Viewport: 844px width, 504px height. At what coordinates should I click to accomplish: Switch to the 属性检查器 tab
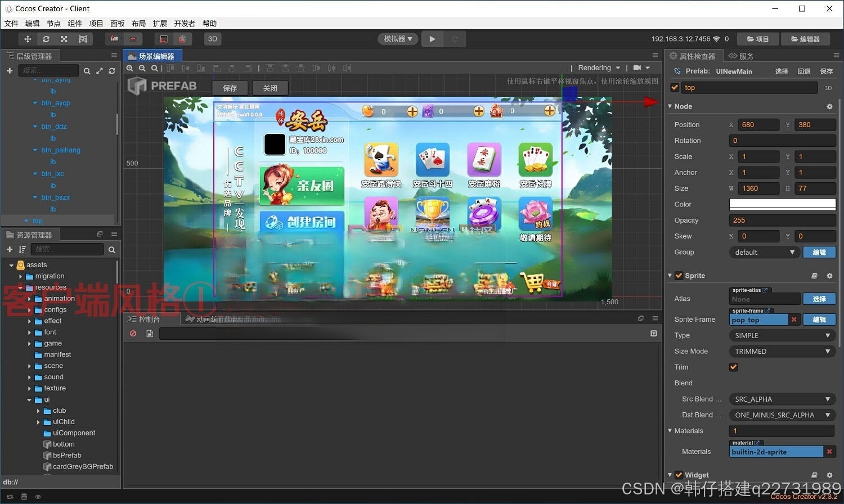coord(692,56)
